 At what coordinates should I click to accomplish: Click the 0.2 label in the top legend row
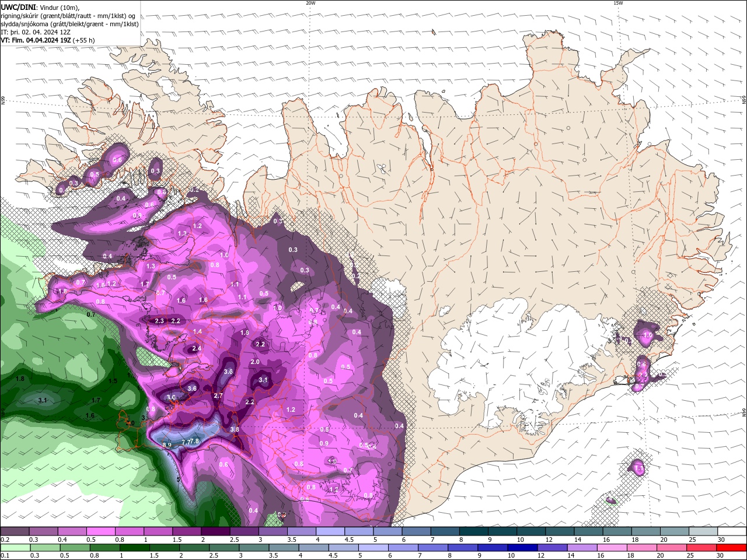(5, 540)
